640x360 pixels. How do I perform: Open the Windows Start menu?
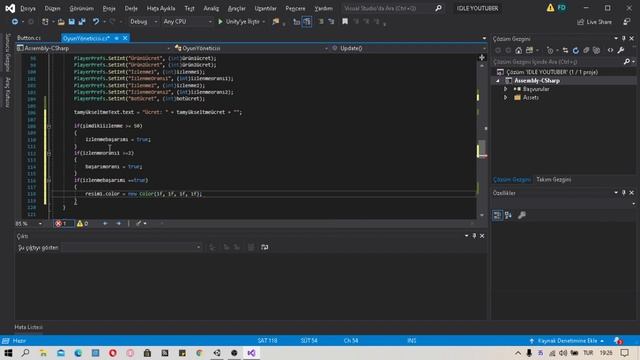click(8, 353)
